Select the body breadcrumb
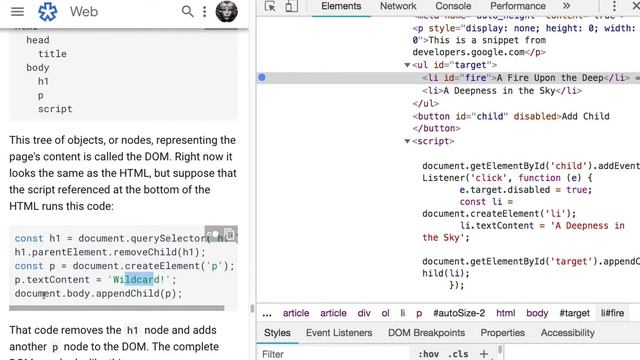Screen dimensions: 640x360 (537, 313)
